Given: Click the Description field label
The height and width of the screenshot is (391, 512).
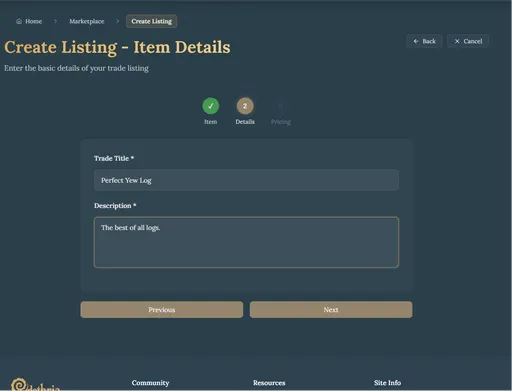Looking at the screenshot, I should pos(115,206).
